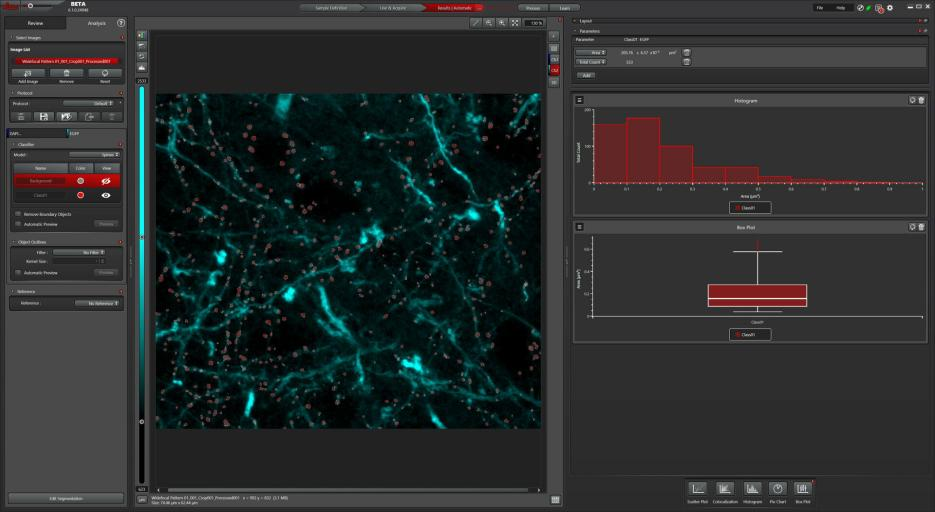
Task: Open the Reference dropdown
Action: pyautogui.click(x=97, y=303)
